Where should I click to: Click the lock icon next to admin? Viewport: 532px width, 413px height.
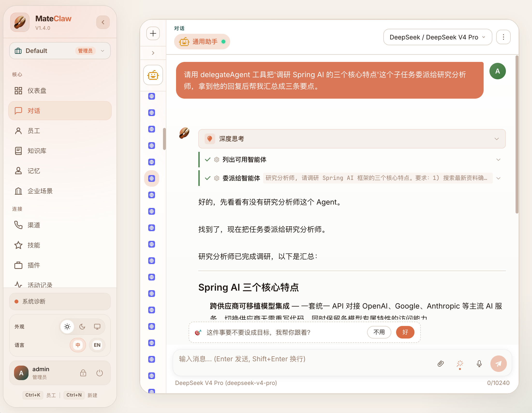tap(83, 373)
